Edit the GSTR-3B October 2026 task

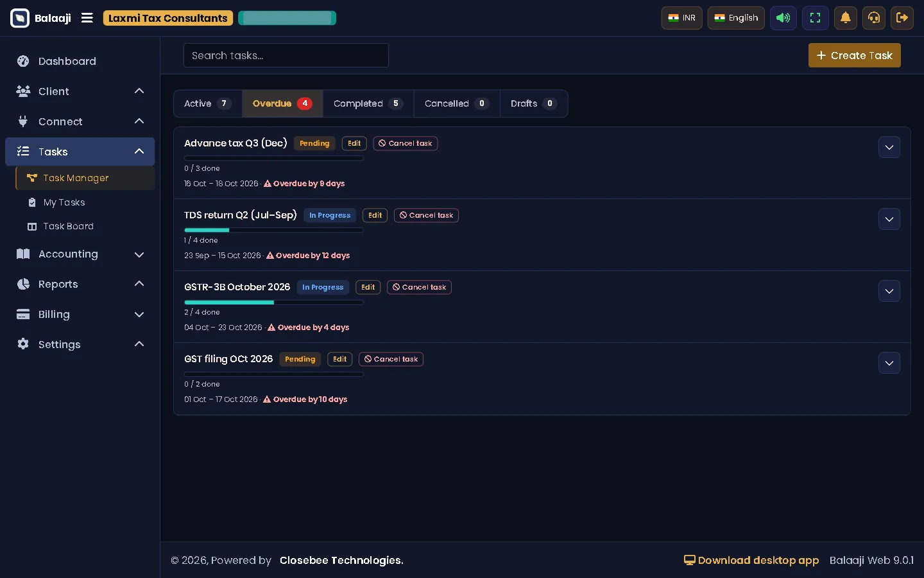coord(368,287)
